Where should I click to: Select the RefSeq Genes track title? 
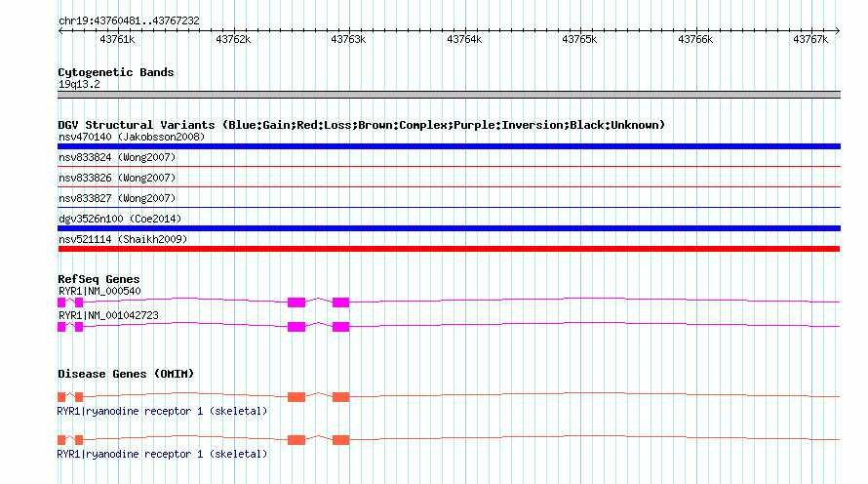click(x=99, y=279)
